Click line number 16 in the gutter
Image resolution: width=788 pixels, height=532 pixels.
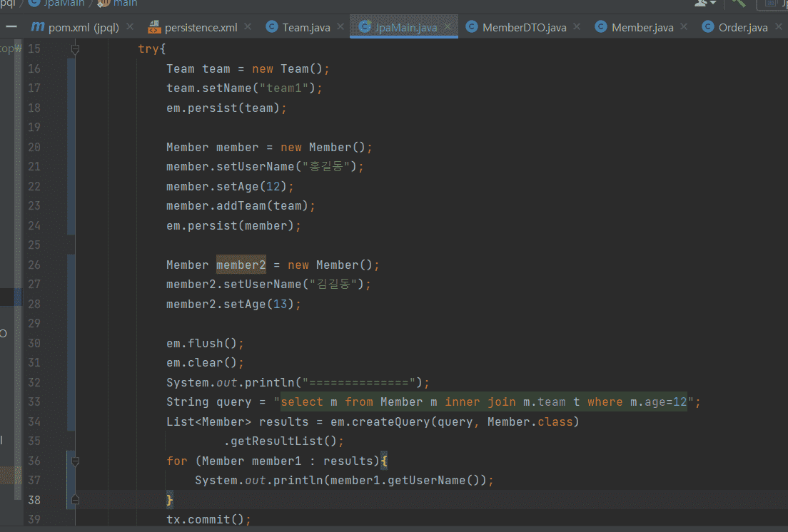[x=34, y=68]
